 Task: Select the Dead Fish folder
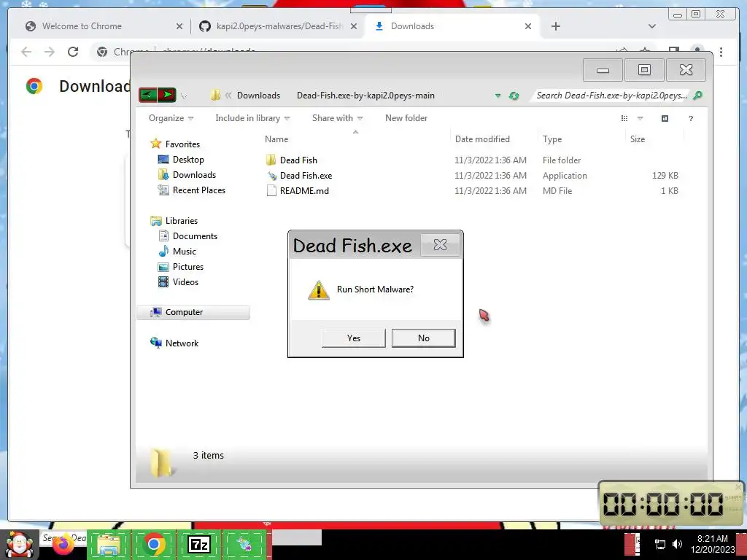tap(298, 160)
